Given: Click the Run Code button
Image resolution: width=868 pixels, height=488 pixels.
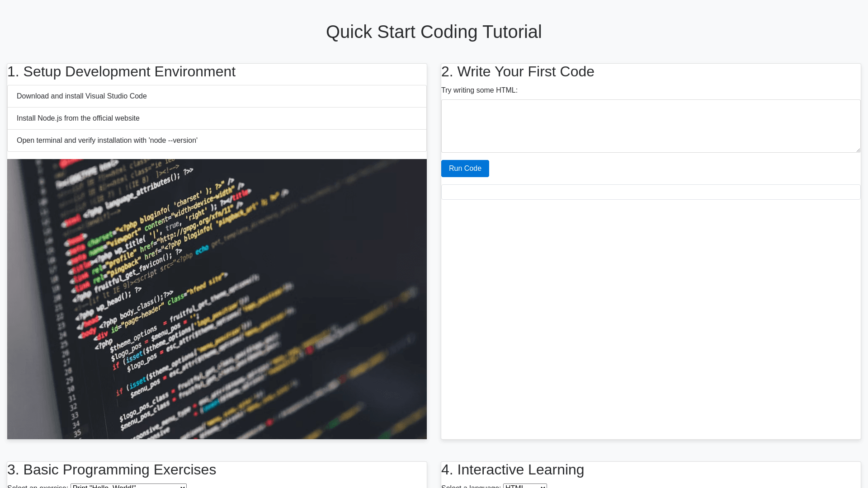Looking at the screenshot, I should pos(465,169).
